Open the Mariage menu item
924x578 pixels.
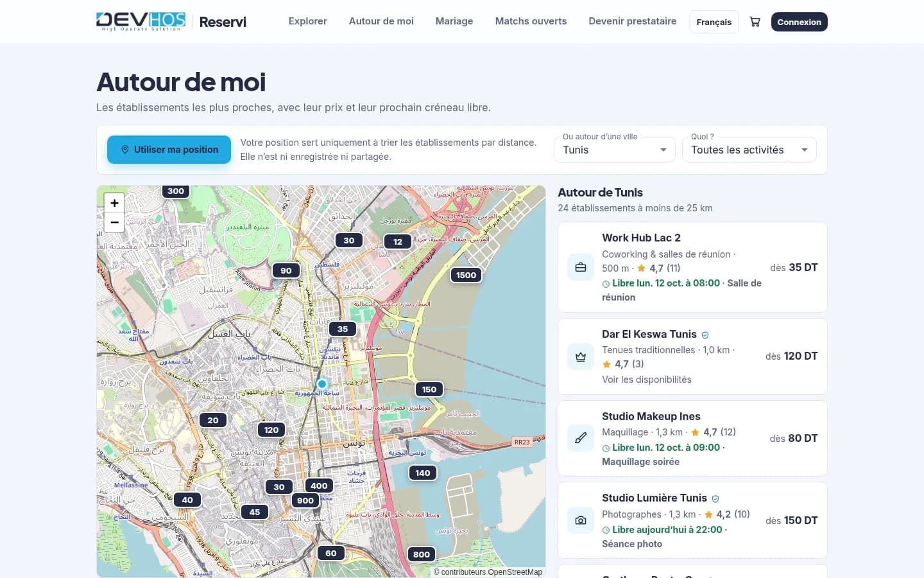click(x=454, y=21)
